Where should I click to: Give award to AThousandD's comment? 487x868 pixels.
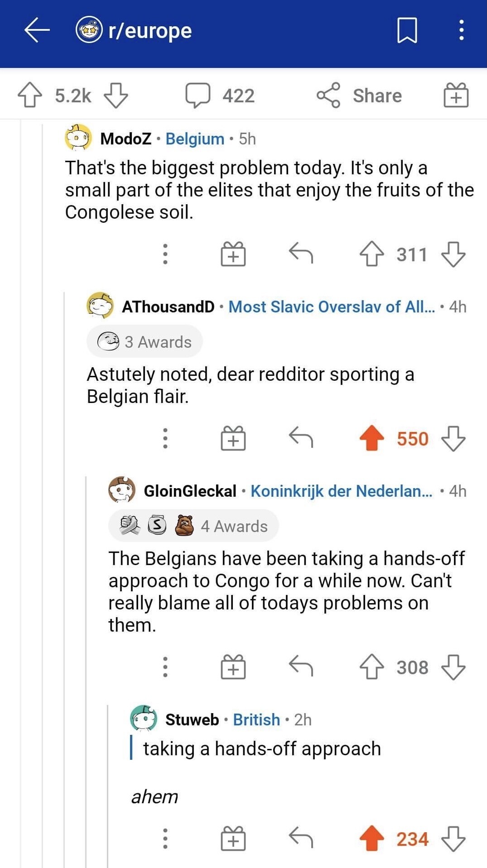[x=233, y=438]
